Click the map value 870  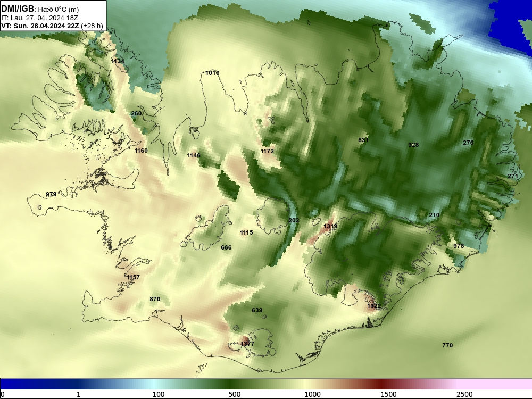[x=155, y=299]
